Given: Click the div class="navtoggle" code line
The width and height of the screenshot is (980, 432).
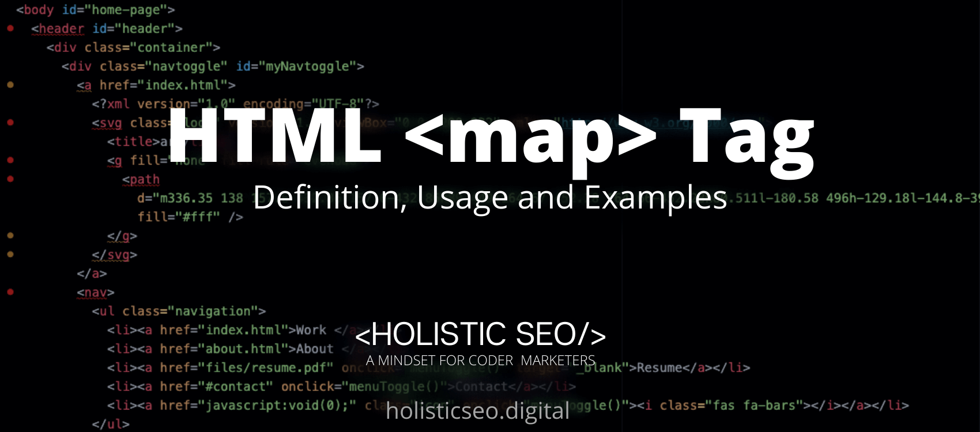Looking at the screenshot, I should 213,66.
